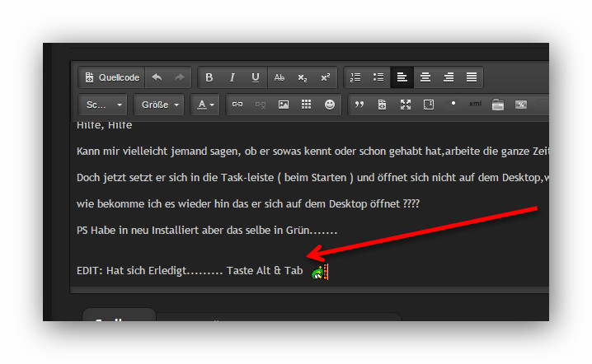This screenshot has height=364, width=592.
Task: Toggle italic formatting
Action: click(233, 77)
